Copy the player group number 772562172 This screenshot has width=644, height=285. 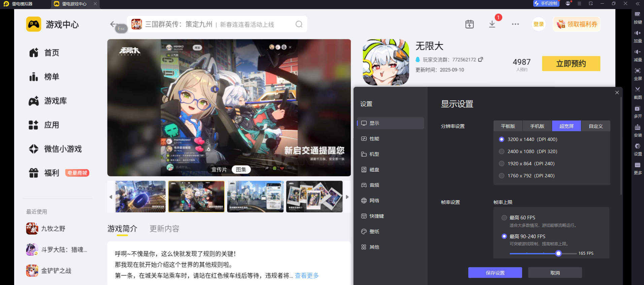tap(480, 60)
